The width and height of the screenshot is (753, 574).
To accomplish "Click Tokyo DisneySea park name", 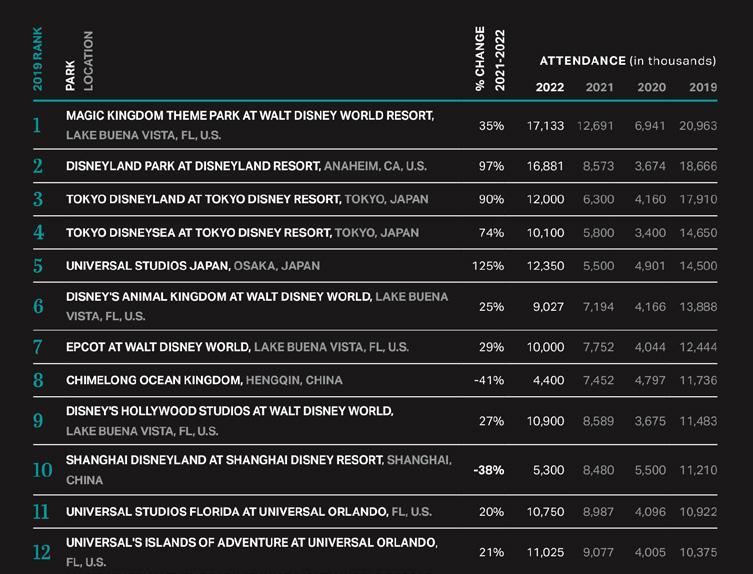I will pos(198,232).
